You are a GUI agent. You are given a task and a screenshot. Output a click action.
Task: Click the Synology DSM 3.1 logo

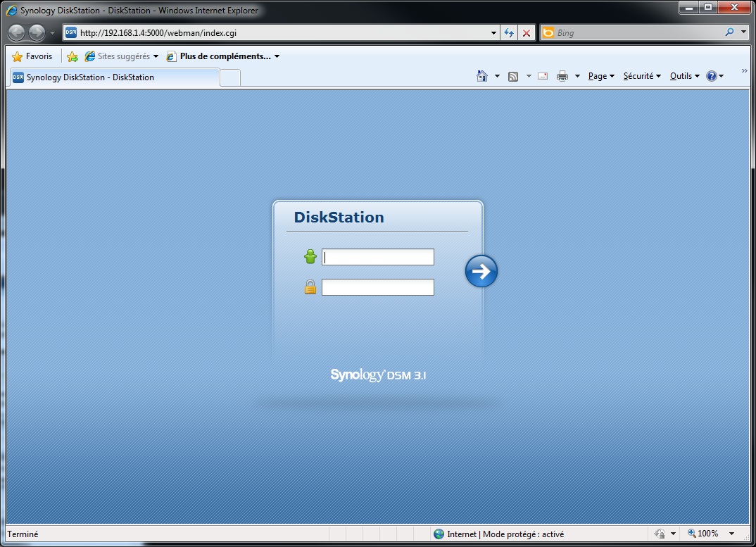coord(378,375)
